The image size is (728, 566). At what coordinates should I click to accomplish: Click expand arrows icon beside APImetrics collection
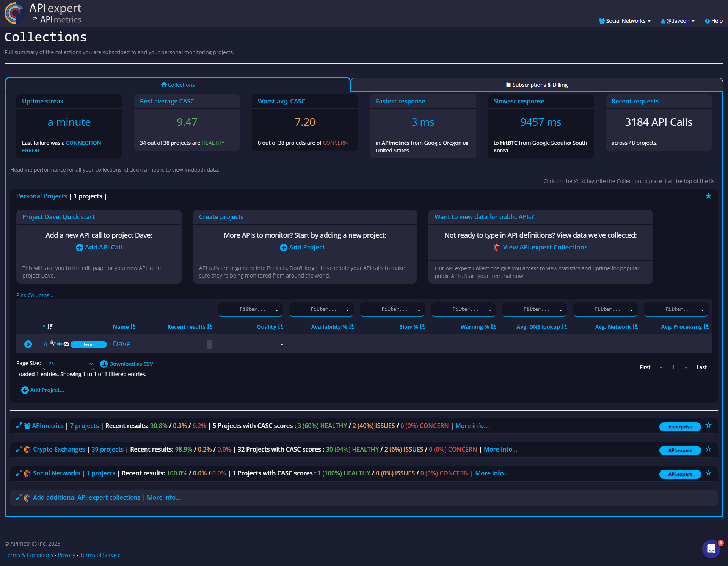point(19,426)
